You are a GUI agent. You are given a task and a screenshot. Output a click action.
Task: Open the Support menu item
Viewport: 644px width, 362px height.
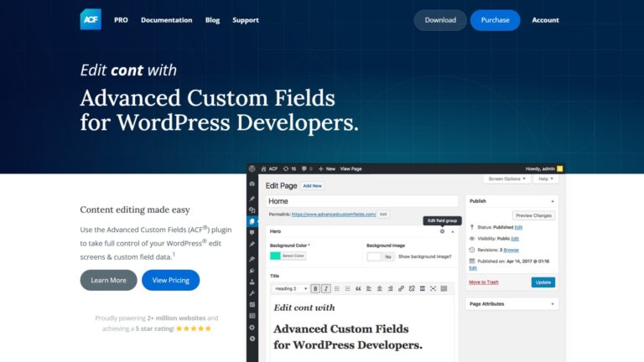tap(246, 20)
